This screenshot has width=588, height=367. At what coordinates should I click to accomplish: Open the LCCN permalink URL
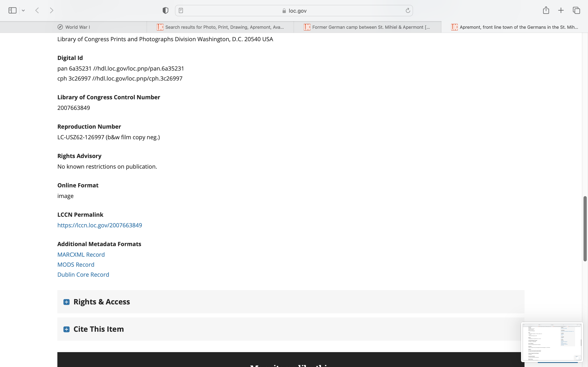[x=100, y=225]
